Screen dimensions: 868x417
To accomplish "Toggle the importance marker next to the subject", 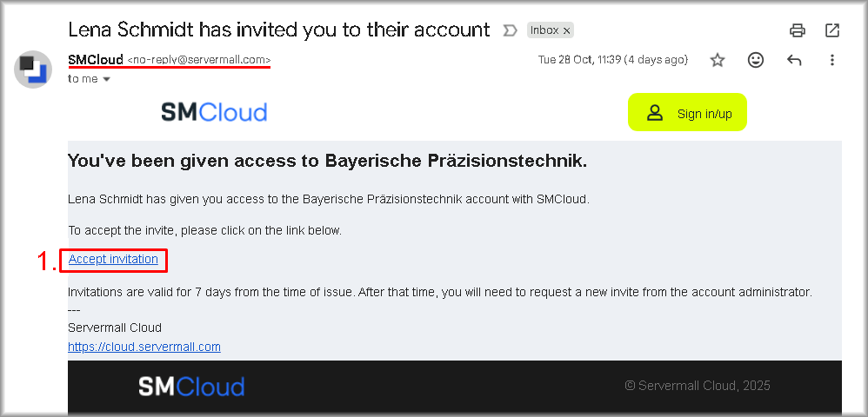I will point(511,30).
